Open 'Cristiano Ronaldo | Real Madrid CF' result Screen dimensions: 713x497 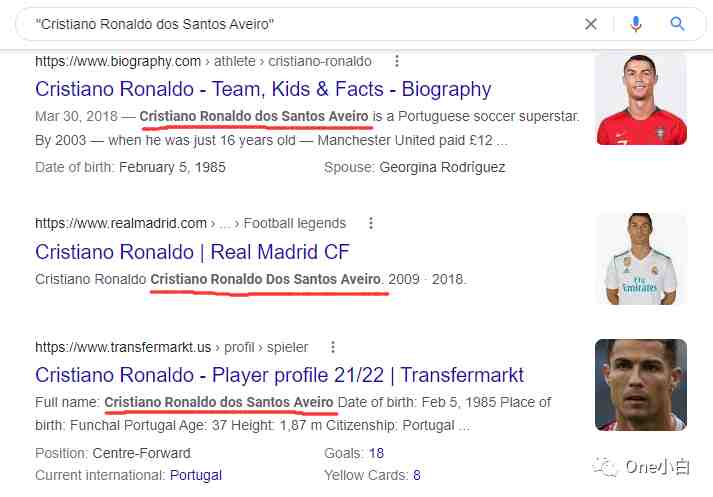192,252
